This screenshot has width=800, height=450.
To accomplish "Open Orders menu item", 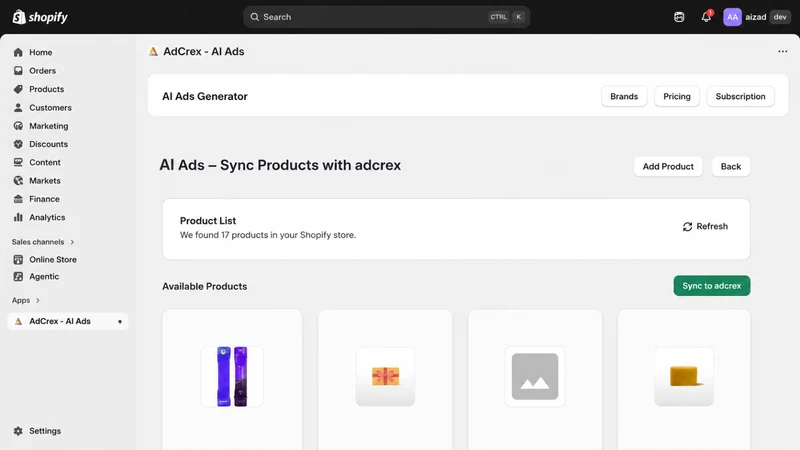I will (x=42, y=70).
